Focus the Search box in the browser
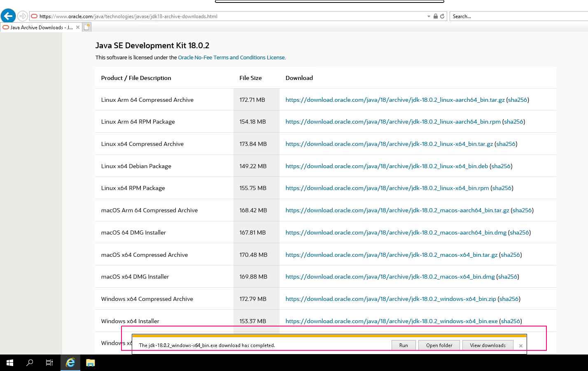Viewport: 588px width, 371px height. tap(519, 16)
